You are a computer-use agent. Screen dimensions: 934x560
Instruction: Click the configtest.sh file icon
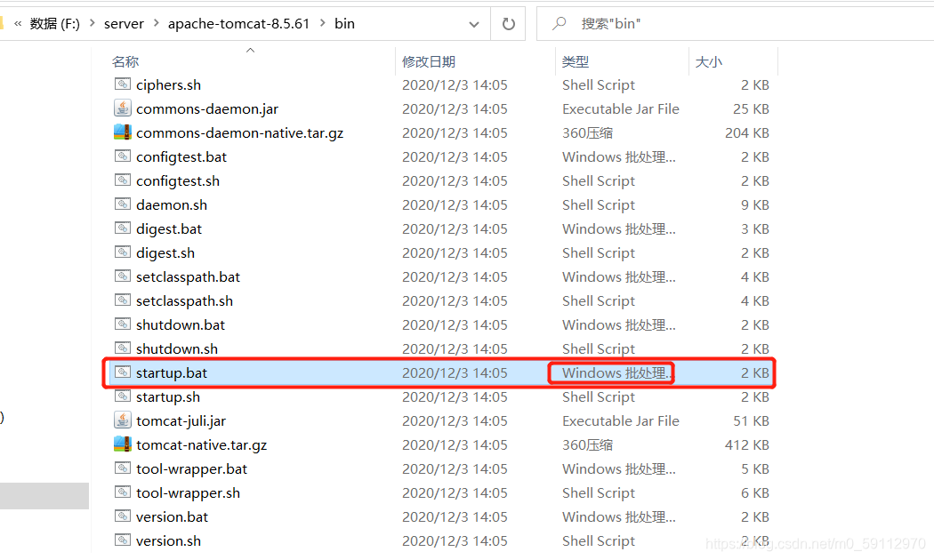click(x=123, y=180)
